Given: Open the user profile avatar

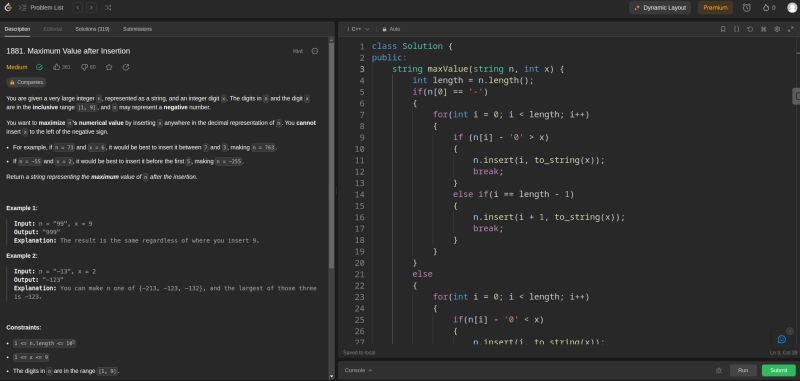Looking at the screenshot, I should click(792, 8).
